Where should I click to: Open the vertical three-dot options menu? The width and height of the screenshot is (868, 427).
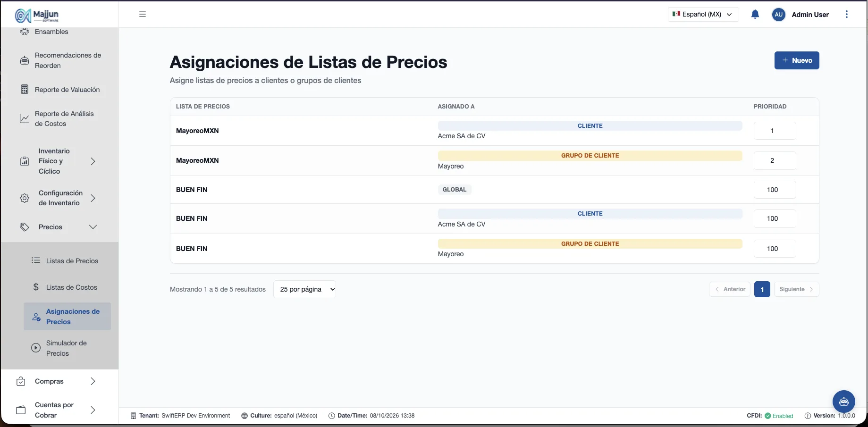pos(847,14)
